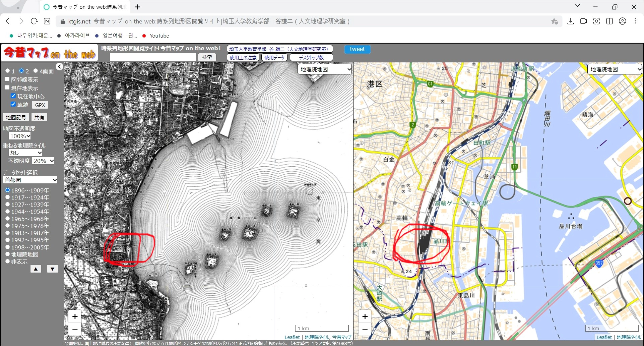Open the 地理院タイル link under the right map
644x346 pixels.
629,337
